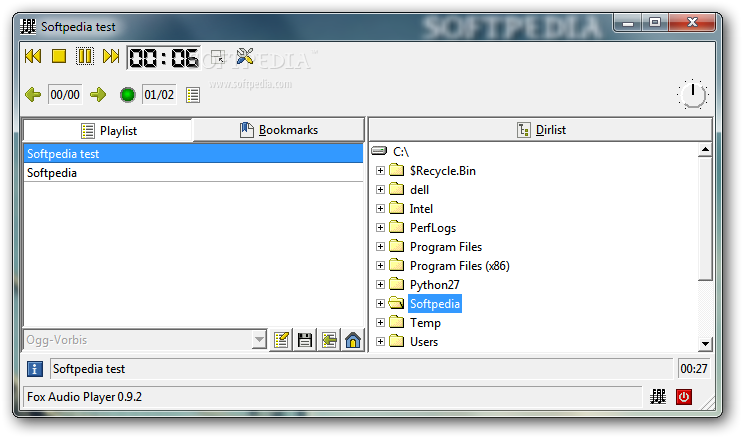
Task: Switch to the Bookmarks tab
Action: click(x=279, y=130)
